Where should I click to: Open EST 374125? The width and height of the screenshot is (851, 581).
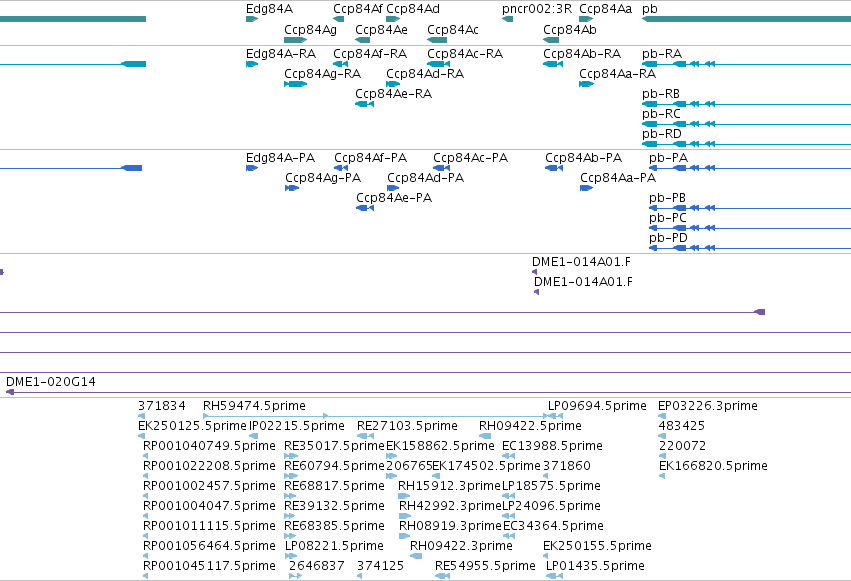point(380,566)
